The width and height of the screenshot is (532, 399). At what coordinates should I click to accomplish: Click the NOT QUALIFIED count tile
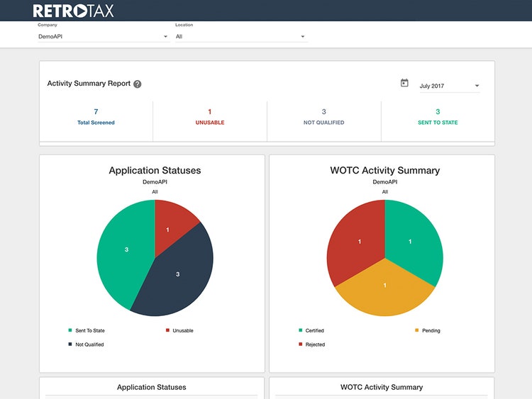tap(324, 121)
